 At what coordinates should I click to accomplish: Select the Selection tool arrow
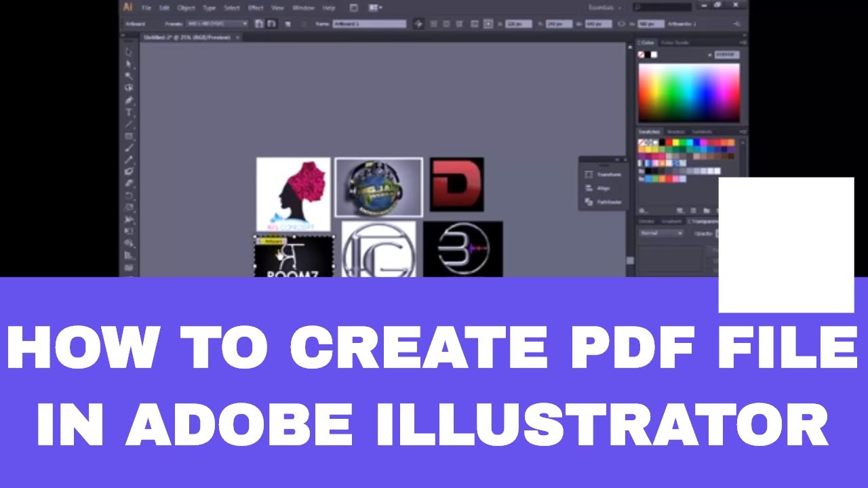129,52
